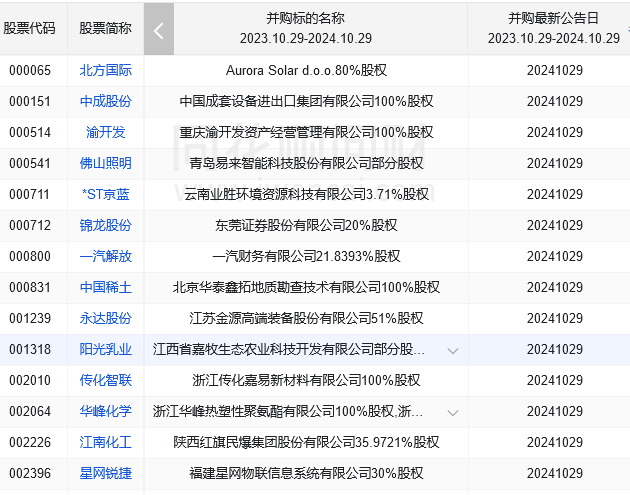This screenshot has width=630, height=495.
Task: Click the 股票简称 column header
Action: (106, 29)
